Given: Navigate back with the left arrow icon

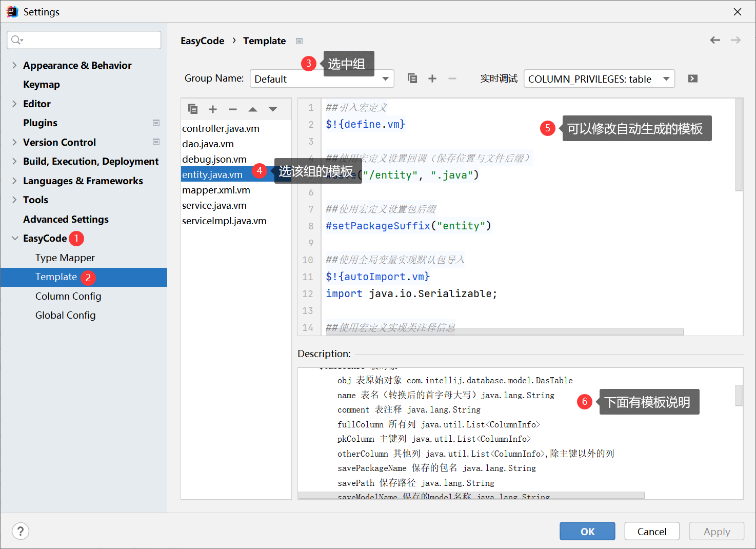Looking at the screenshot, I should tap(715, 40).
